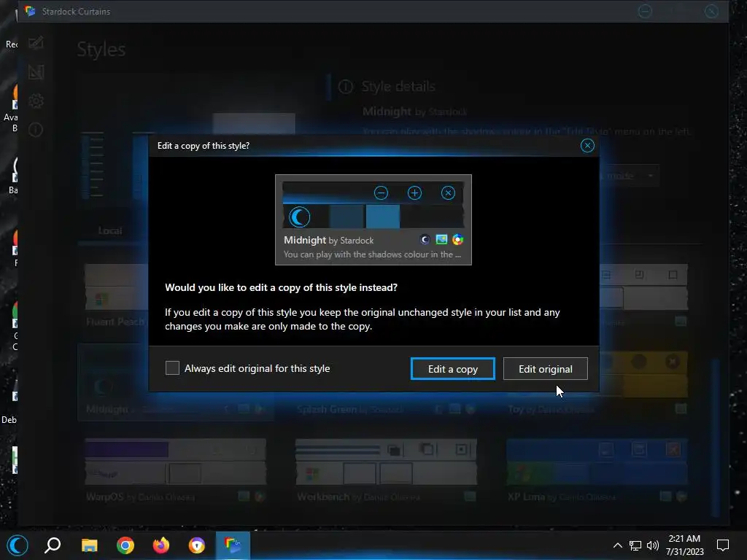Click the dark blue swatch in Midnight preview
Image resolution: width=747 pixels, height=560 pixels.
tap(347, 217)
